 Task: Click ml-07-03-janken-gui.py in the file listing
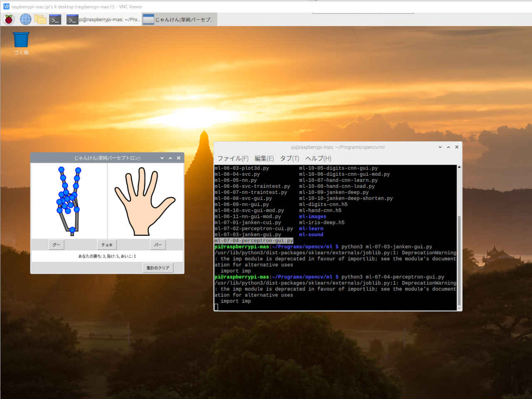tap(248, 234)
